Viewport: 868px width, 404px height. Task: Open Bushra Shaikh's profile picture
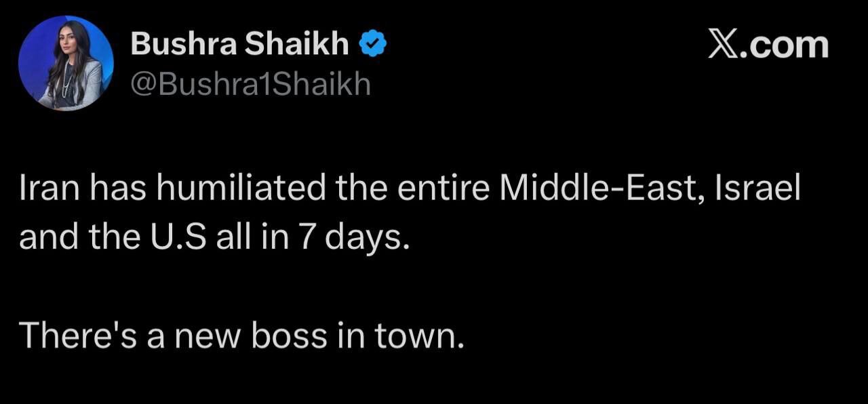pos(66,64)
